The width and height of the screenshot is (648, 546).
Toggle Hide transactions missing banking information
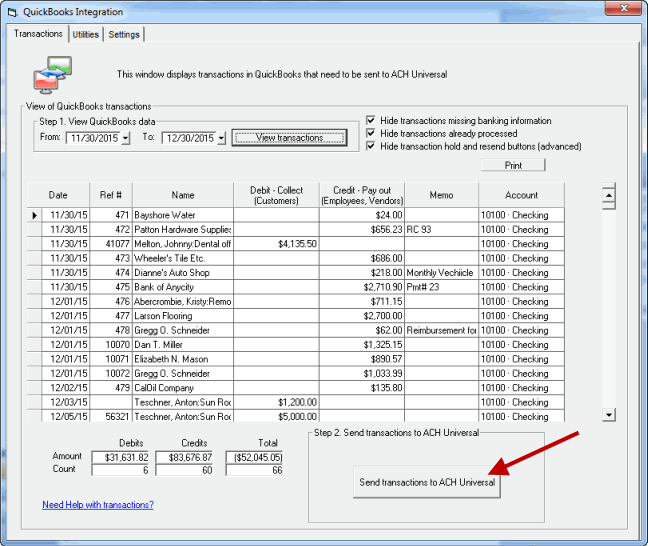coord(371,120)
